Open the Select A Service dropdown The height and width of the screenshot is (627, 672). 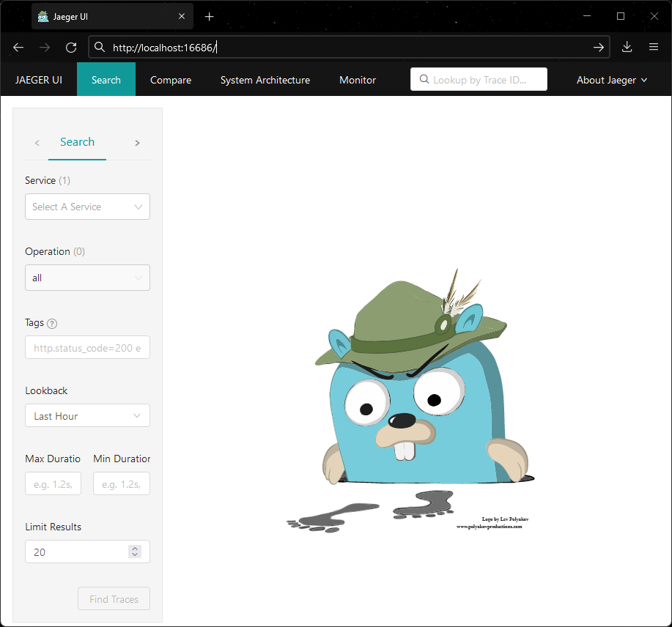[x=87, y=207]
